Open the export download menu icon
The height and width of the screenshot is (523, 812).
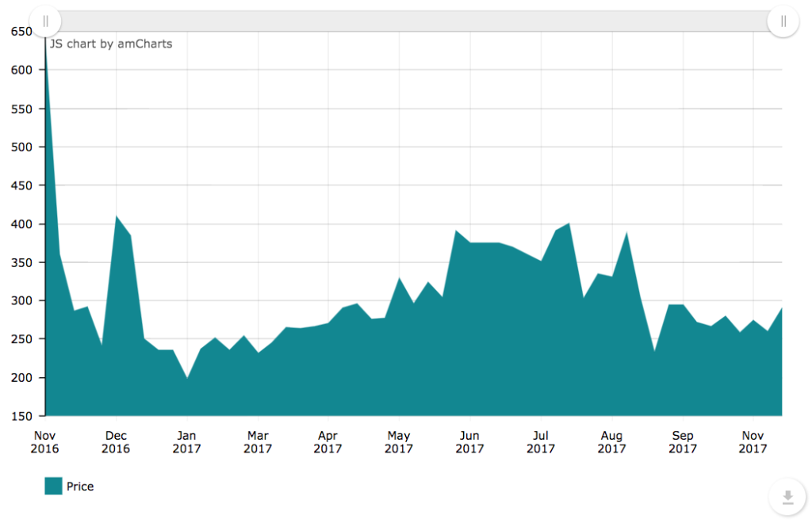(787, 497)
